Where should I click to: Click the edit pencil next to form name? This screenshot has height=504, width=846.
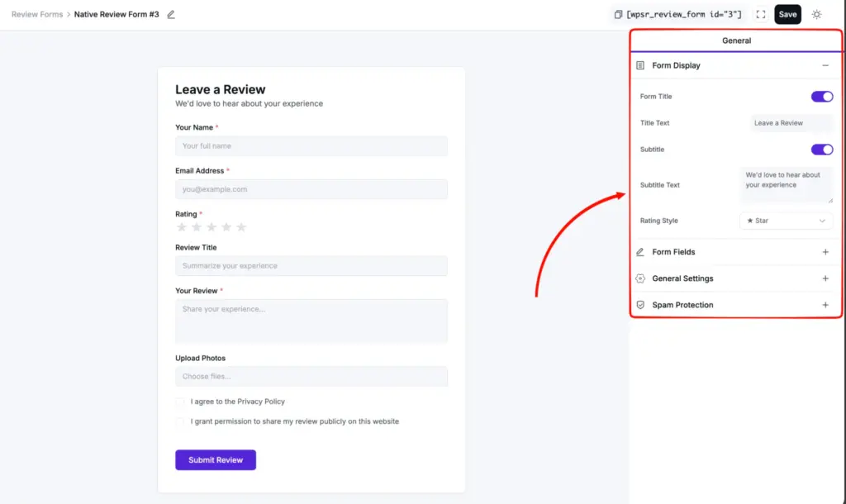(171, 14)
